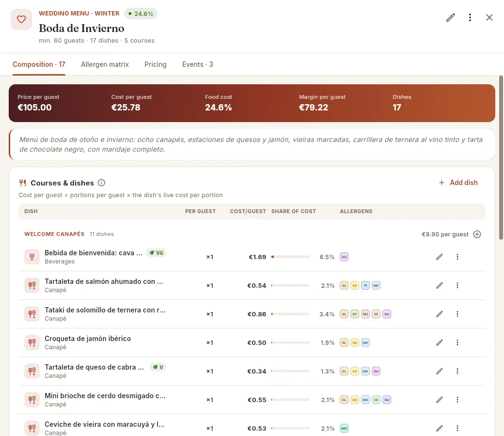Open more options for Tataki de solomillo
This screenshot has height=436, width=504.
[457, 314]
